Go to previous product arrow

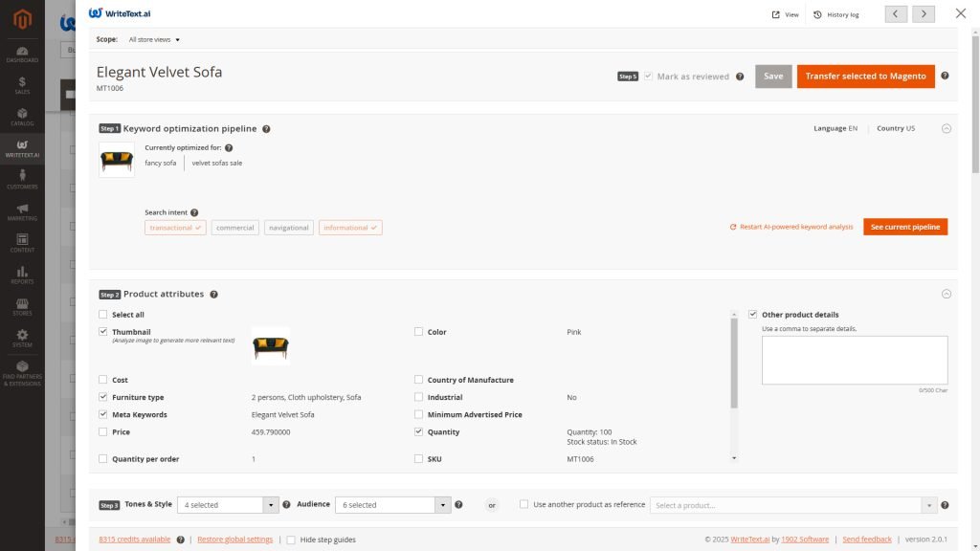897,13
